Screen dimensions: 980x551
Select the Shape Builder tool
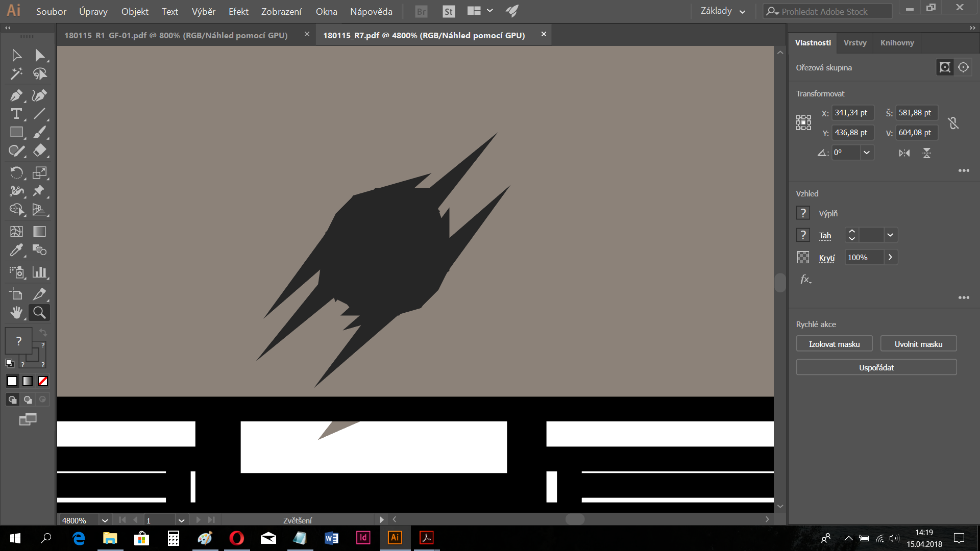tap(16, 209)
